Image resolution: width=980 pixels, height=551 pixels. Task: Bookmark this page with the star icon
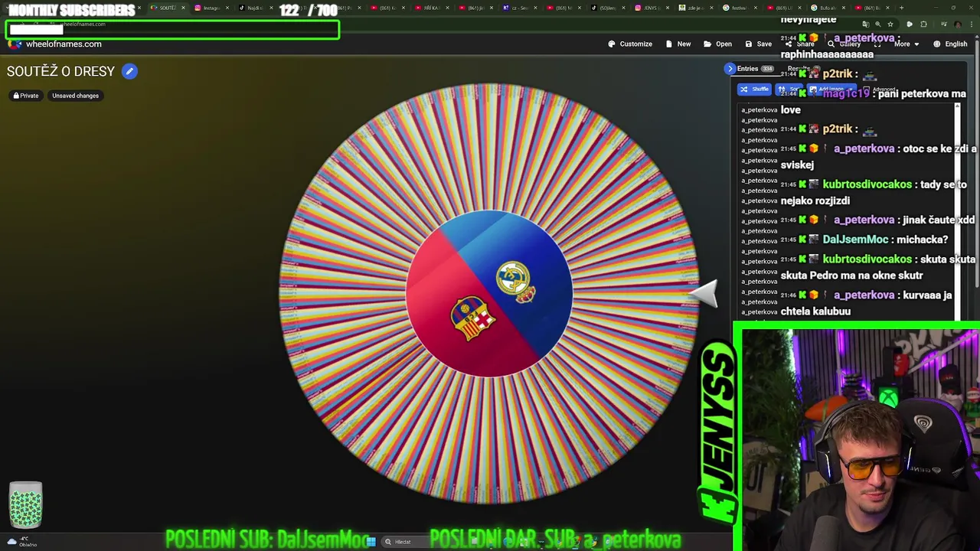pyautogui.click(x=890, y=24)
